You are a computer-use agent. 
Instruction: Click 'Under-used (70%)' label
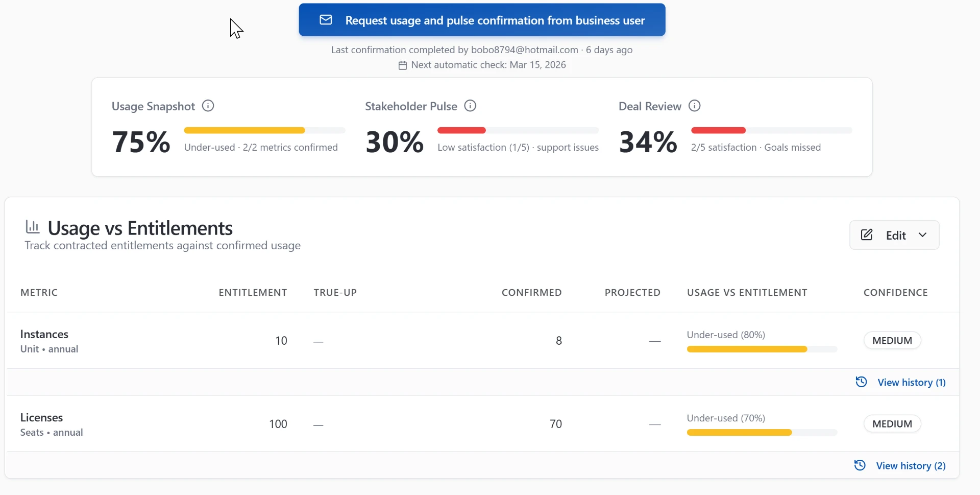pos(726,418)
